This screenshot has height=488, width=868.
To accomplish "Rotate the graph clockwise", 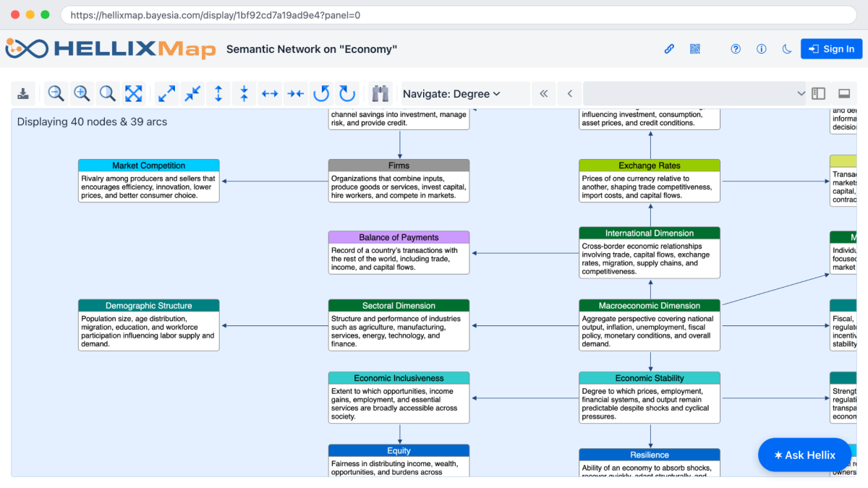I will [347, 93].
